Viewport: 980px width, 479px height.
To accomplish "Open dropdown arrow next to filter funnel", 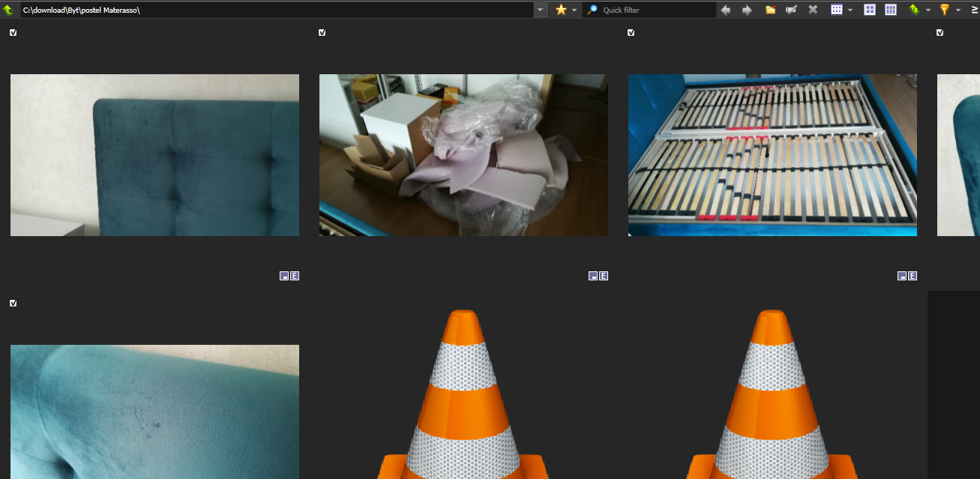I will click(x=958, y=10).
